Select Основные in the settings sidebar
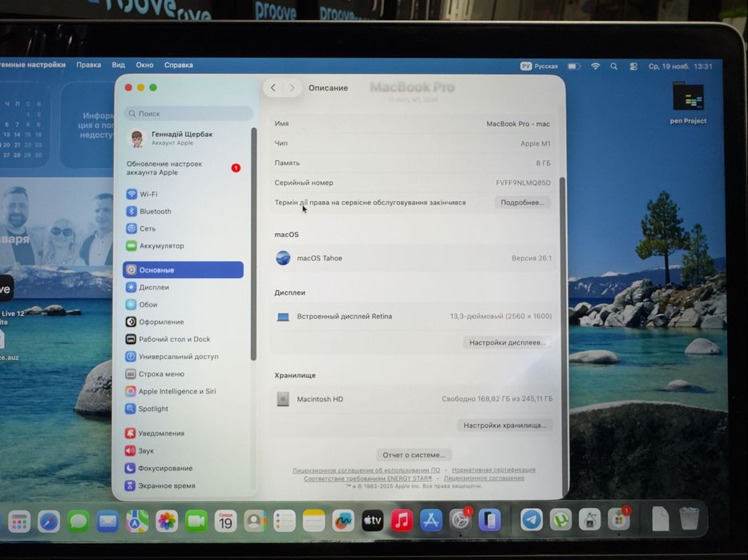Image resolution: width=748 pixels, height=560 pixels. point(183,270)
